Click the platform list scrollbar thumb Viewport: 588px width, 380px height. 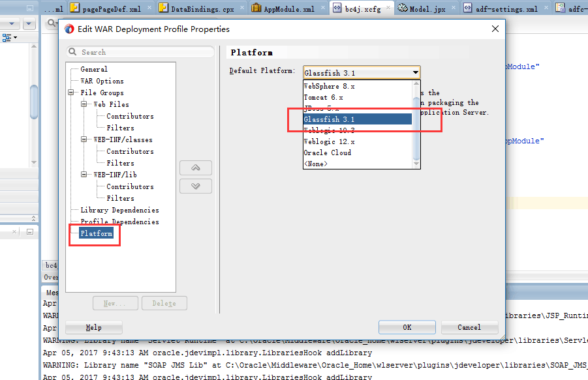point(416,128)
